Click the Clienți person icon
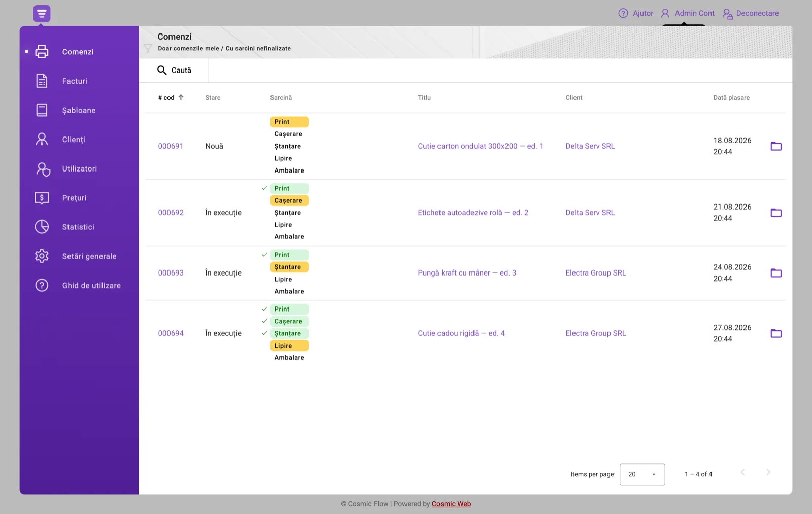 click(42, 140)
